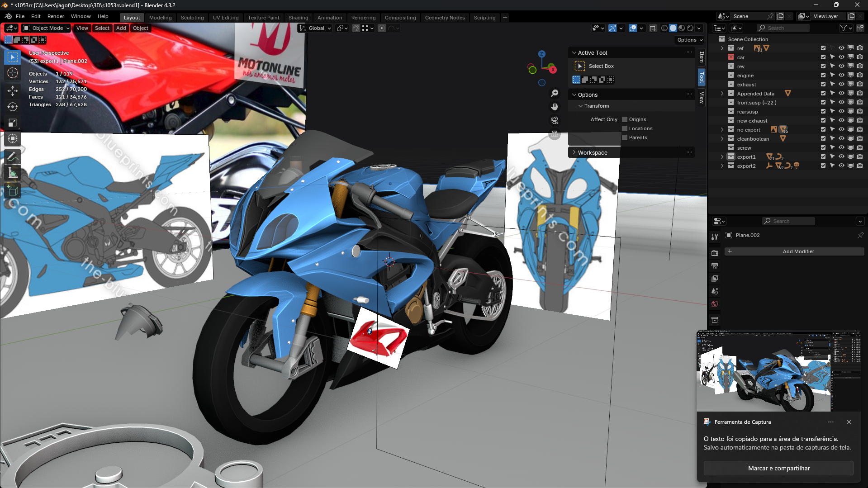Screen dimensions: 868x488
Task: Open the Tool properties tab in the properties editor
Action: 715,237
